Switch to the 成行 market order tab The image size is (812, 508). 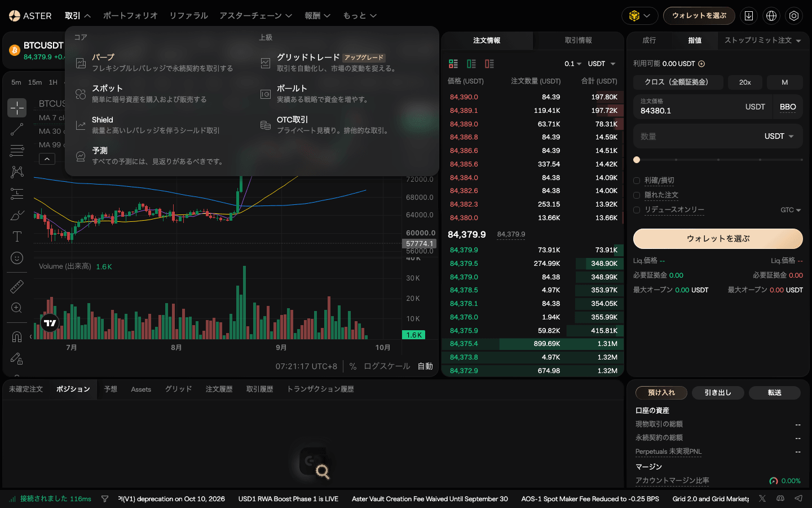(649, 41)
